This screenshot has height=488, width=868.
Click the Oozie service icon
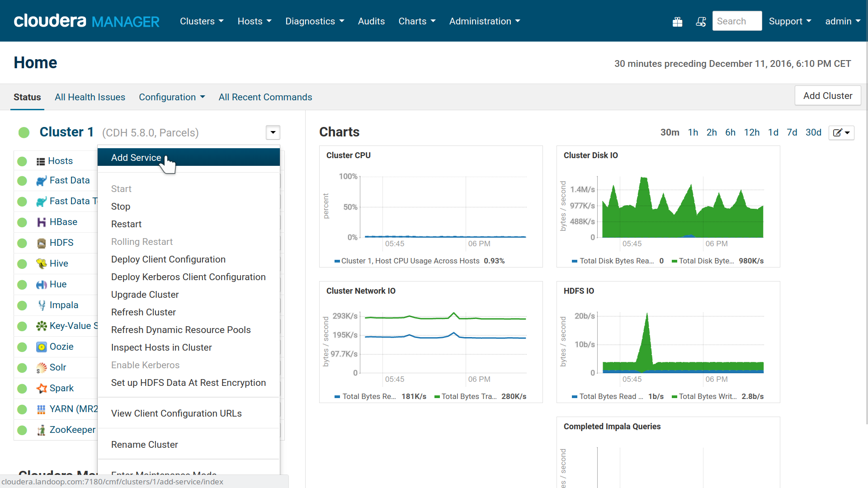41,347
